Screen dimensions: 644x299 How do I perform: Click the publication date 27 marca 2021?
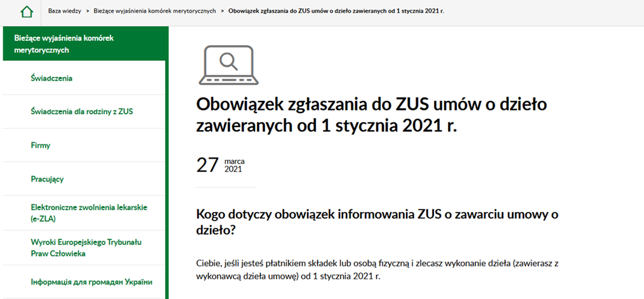pos(220,165)
